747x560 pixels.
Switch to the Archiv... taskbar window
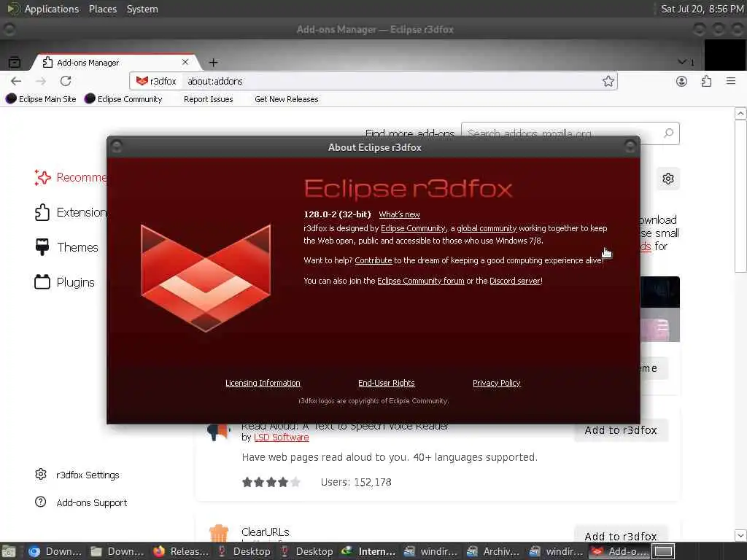pos(494,551)
